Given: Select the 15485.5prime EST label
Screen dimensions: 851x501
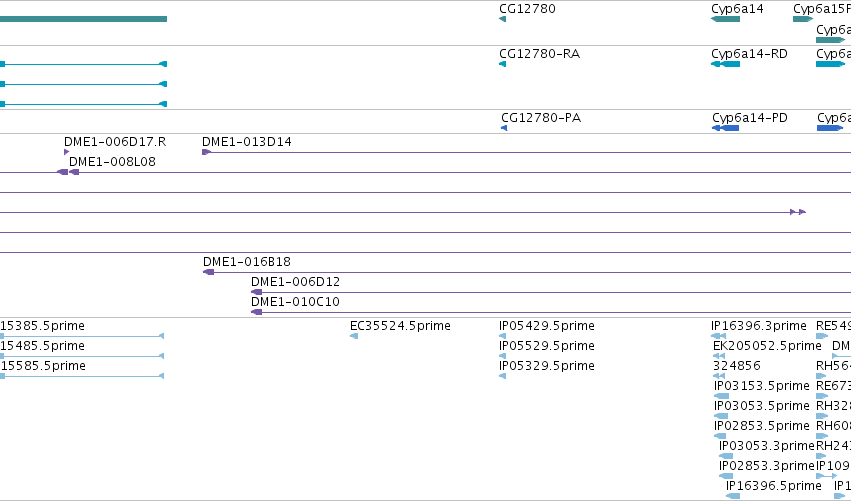Looking at the screenshot, I should [x=42, y=346].
